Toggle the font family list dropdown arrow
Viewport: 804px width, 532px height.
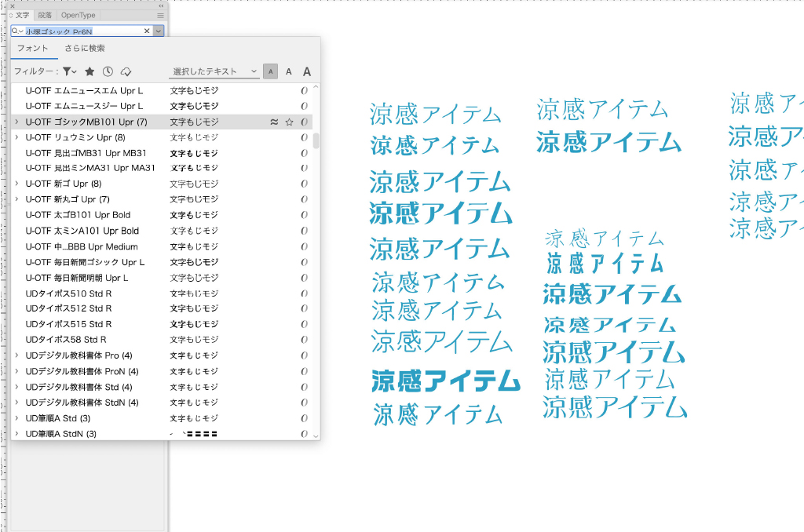click(159, 31)
